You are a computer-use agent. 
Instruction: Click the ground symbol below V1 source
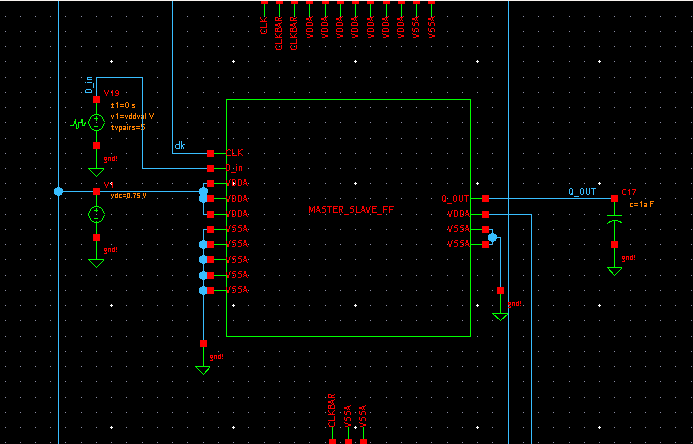pyautogui.click(x=96, y=263)
